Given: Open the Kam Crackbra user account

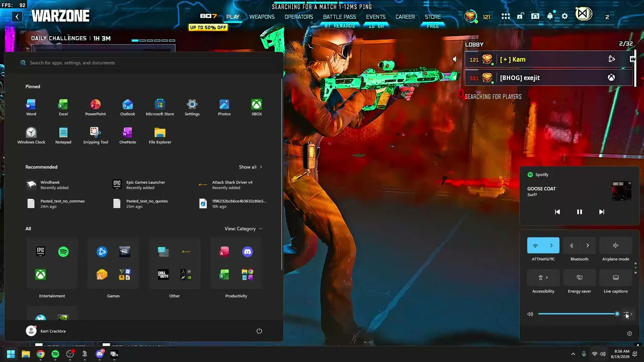Looking at the screenshot, I should (x=46, y=331).
